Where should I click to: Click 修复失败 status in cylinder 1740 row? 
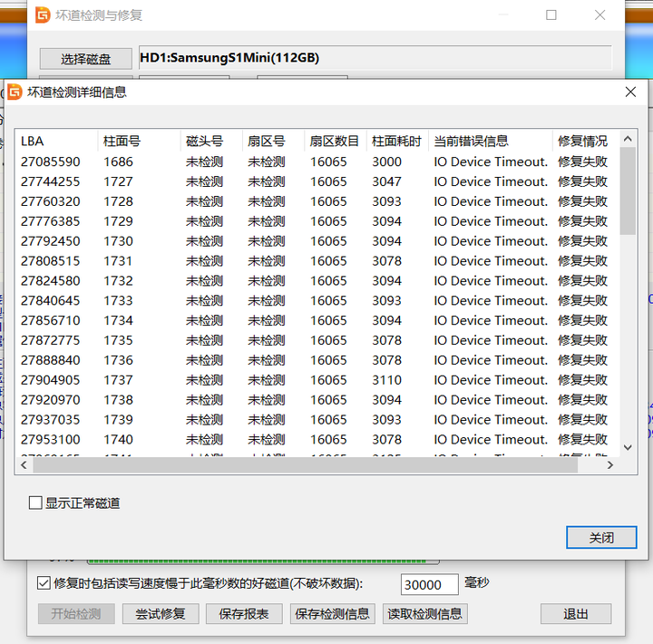[x=582, y=440]
